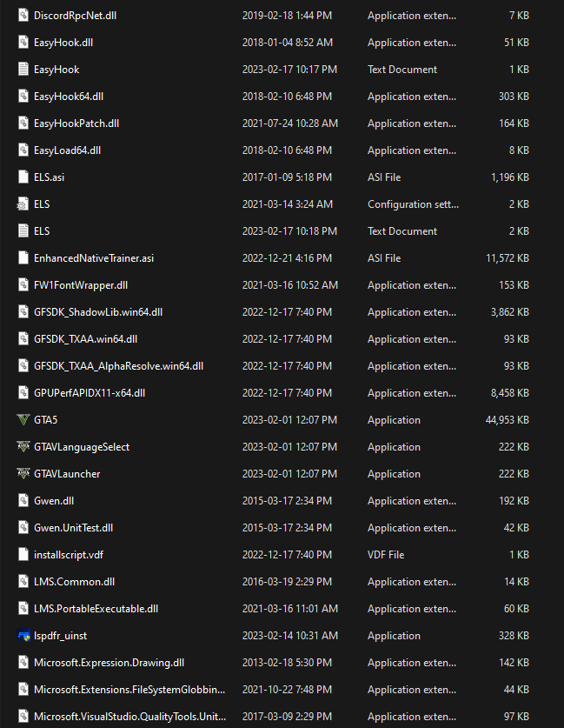The width and height of the screenshot is (564, 728).
Task: Click the Microsoft.Expression.Drawing.dll file icon
Action: click(23, 662)
